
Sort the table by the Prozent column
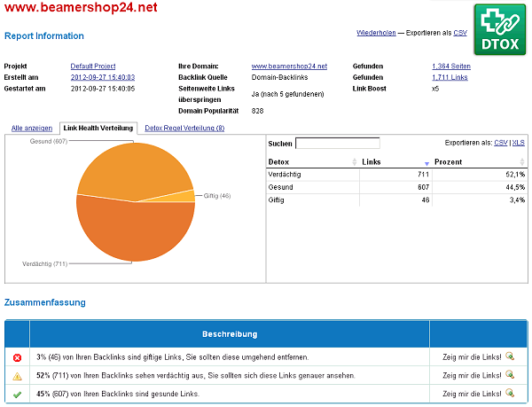pyautogui.click(x=480, y=161)
